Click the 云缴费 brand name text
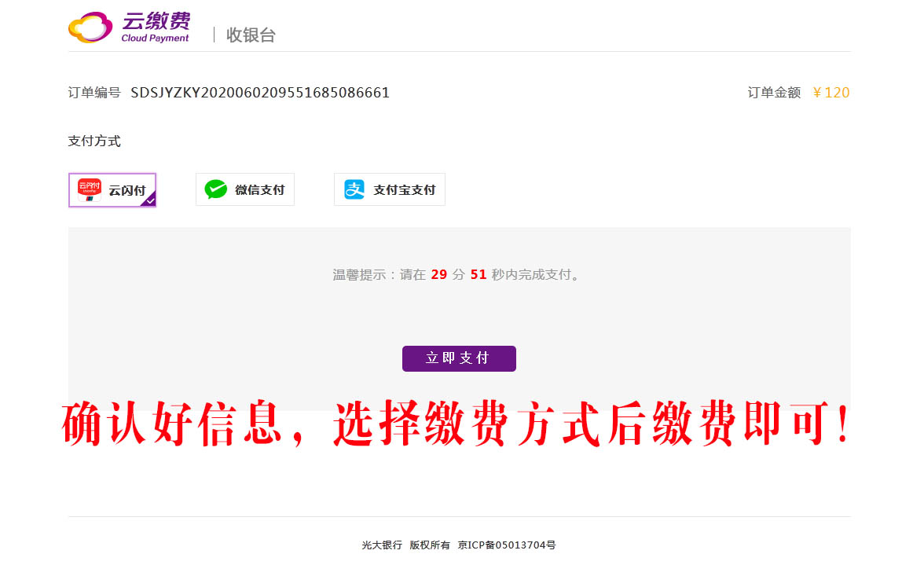The image size is (924, 565). (156, 21)
